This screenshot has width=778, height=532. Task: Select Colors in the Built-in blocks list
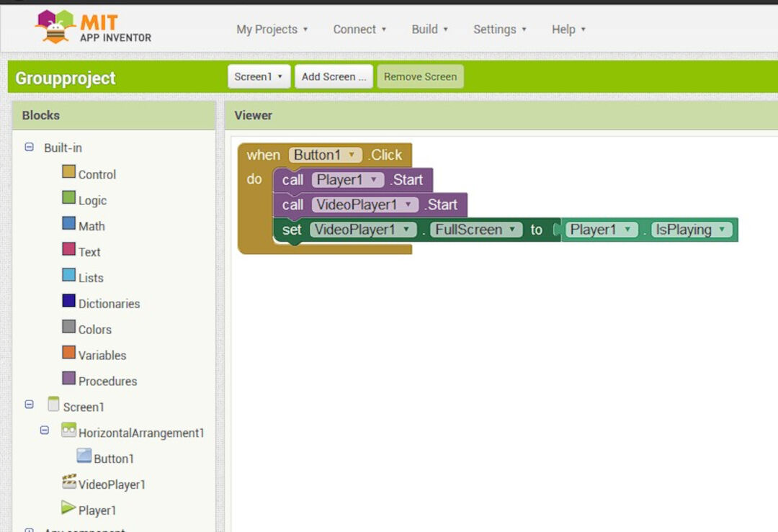coord(95,329)
